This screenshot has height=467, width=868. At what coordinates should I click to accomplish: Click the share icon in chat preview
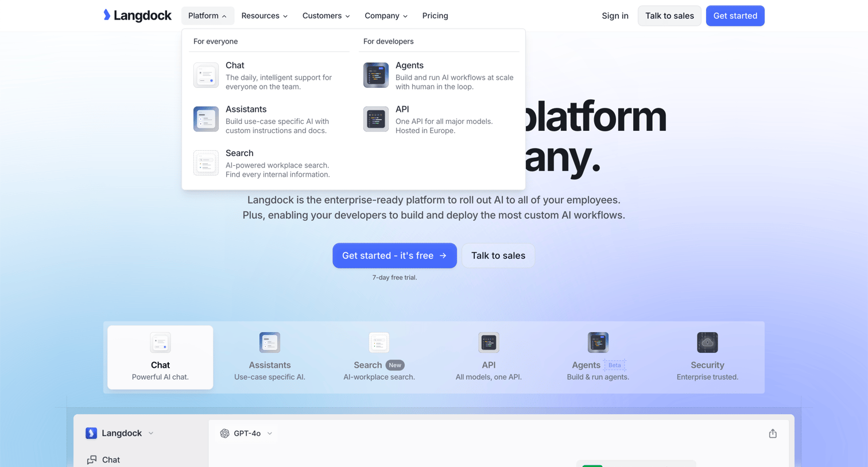click(773, 433)
